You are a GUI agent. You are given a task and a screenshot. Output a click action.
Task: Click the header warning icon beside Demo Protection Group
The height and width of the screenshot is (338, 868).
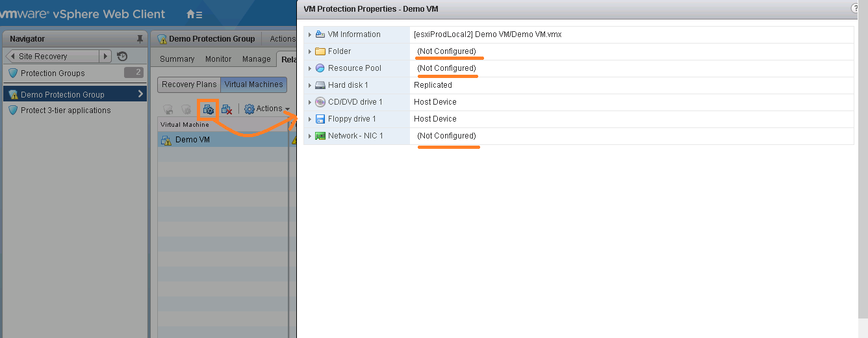pyautogui.click(x=162, y=39)
